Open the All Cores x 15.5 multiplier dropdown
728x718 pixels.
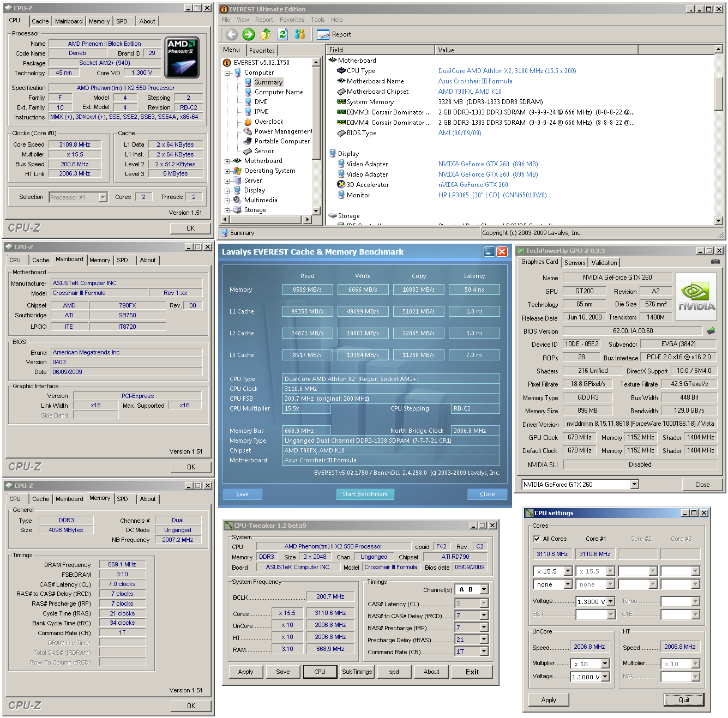click(568, 571)
